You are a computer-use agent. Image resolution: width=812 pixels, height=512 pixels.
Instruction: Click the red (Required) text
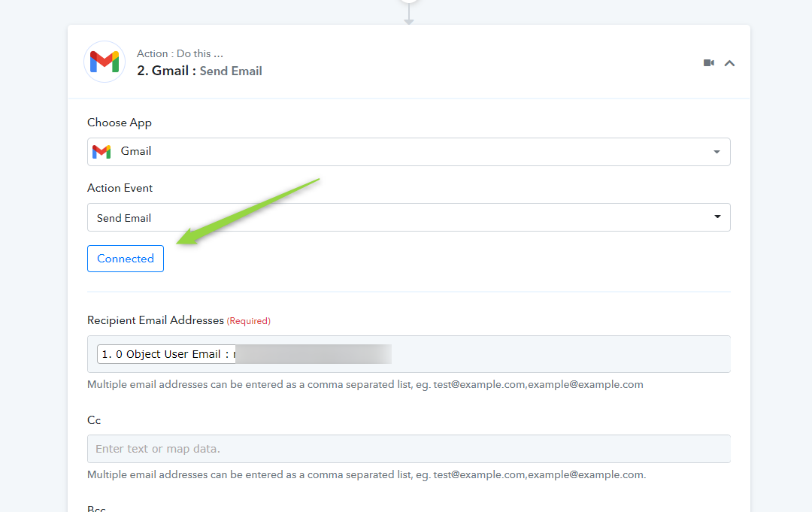(249, 321)
